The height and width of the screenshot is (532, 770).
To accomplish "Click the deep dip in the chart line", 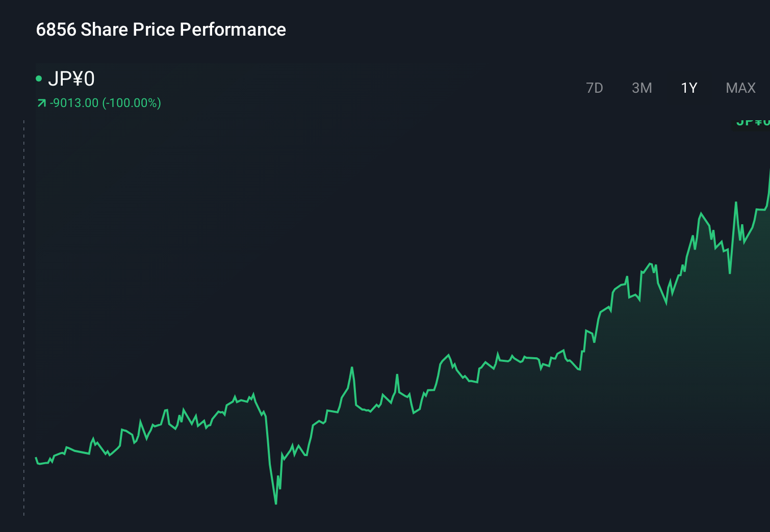I will click(x=275, y=503).
